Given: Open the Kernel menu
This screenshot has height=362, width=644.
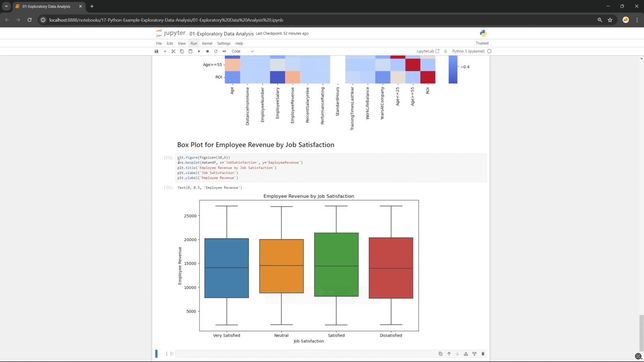Looking at the screenshot, I should (x=207, y=43).
